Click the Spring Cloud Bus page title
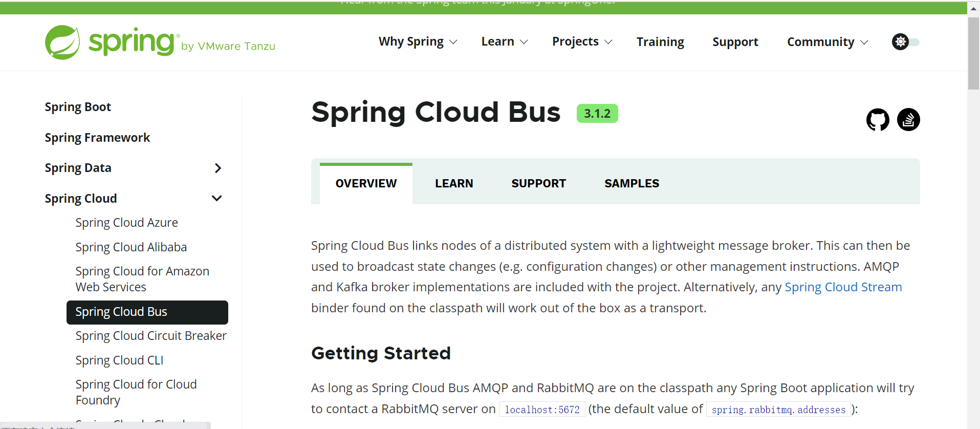Viewport: 980px width, 429px height. pyautogui.click(x=436, y=112)
